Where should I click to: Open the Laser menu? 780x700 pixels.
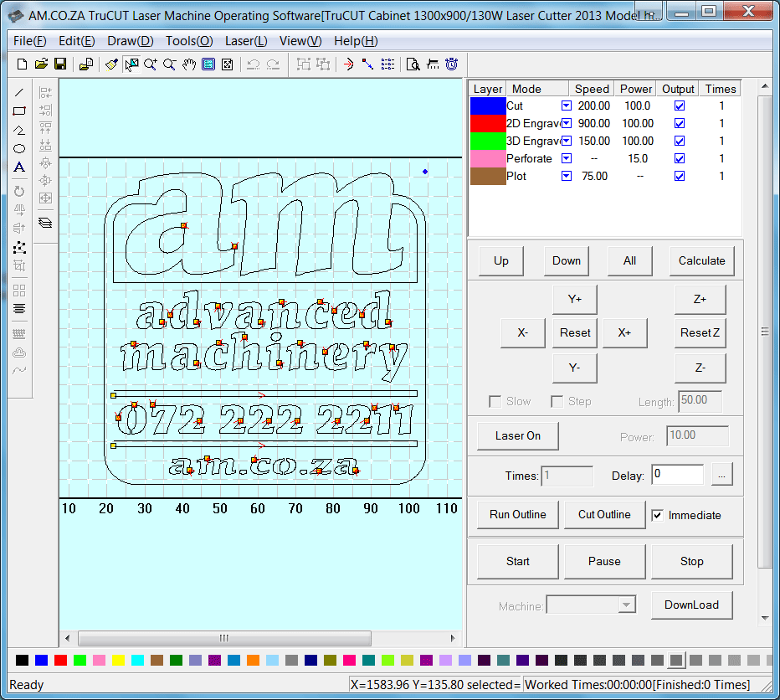coord(246,40)
